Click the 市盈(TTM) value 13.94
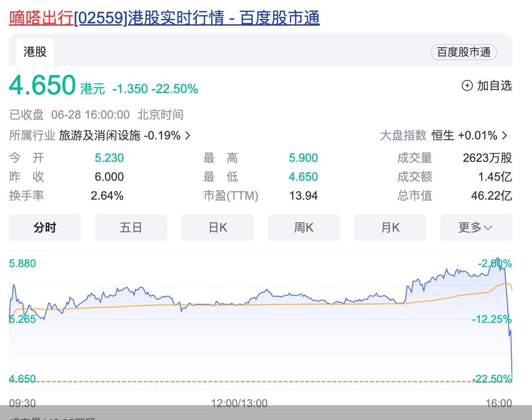Image resolution: width=532 pixels, height=420 pixels. pyautogui.click(x=303, y=196)
